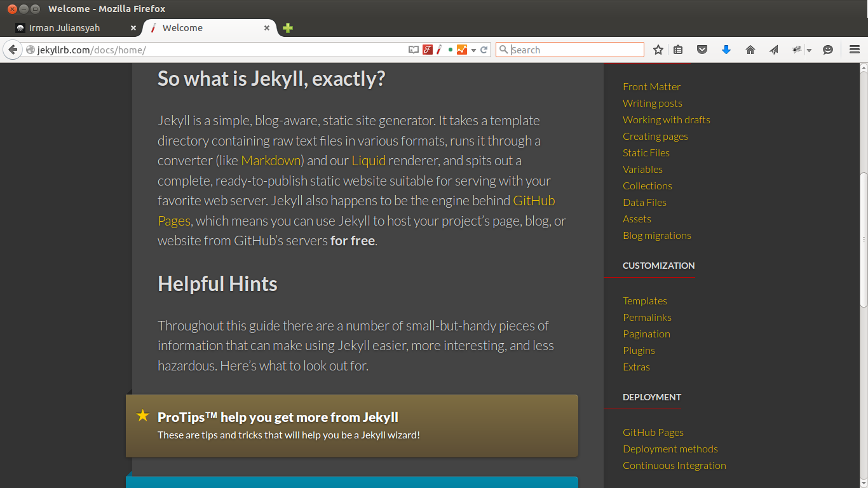Click the bug extension icon in toolbar

pyautogui.click(x=797, y=50)
